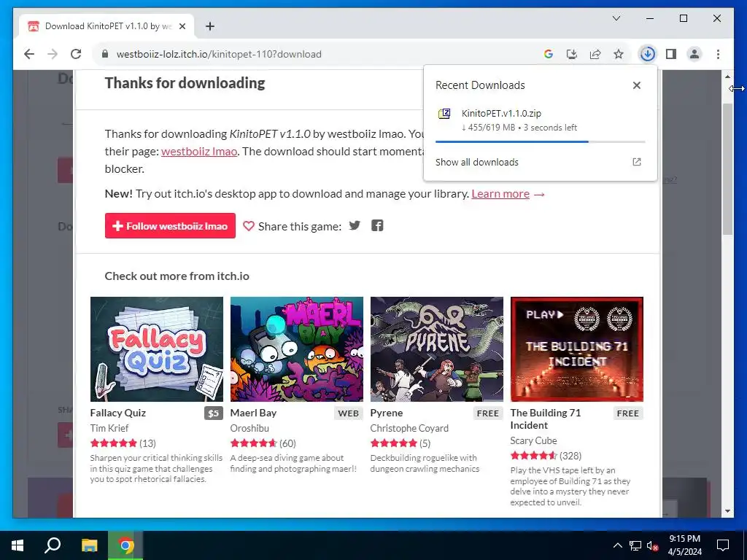Click Learn more about desktop app

(x=500, y=194)
